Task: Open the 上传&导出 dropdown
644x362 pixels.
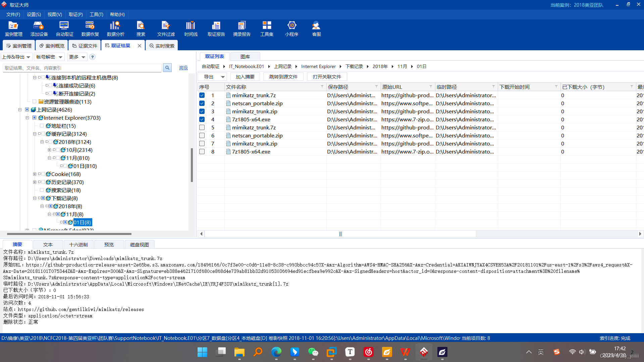Action: pos(16,57)
